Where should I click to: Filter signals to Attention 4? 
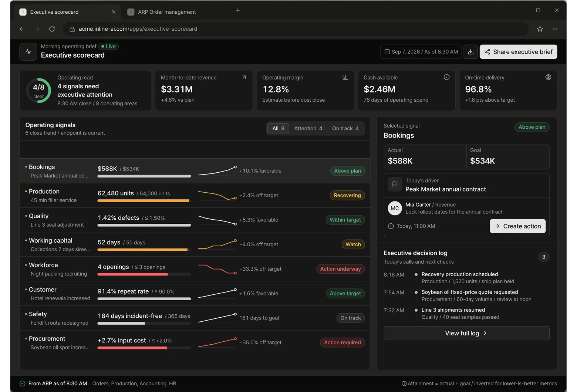308,128
